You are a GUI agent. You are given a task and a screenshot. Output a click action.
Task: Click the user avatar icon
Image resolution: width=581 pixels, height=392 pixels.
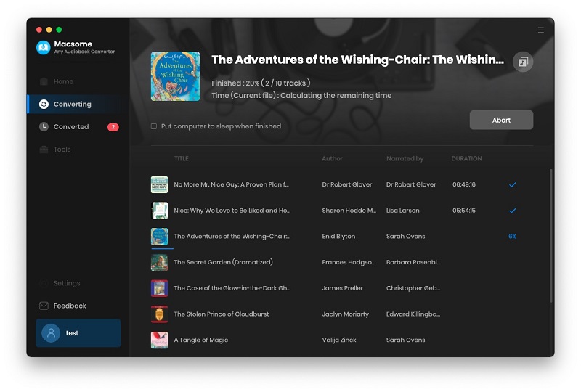click(x=51, y=333)
